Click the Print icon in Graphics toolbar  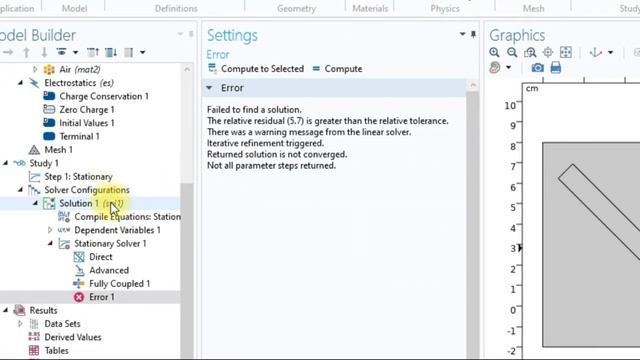click(556, 67)
